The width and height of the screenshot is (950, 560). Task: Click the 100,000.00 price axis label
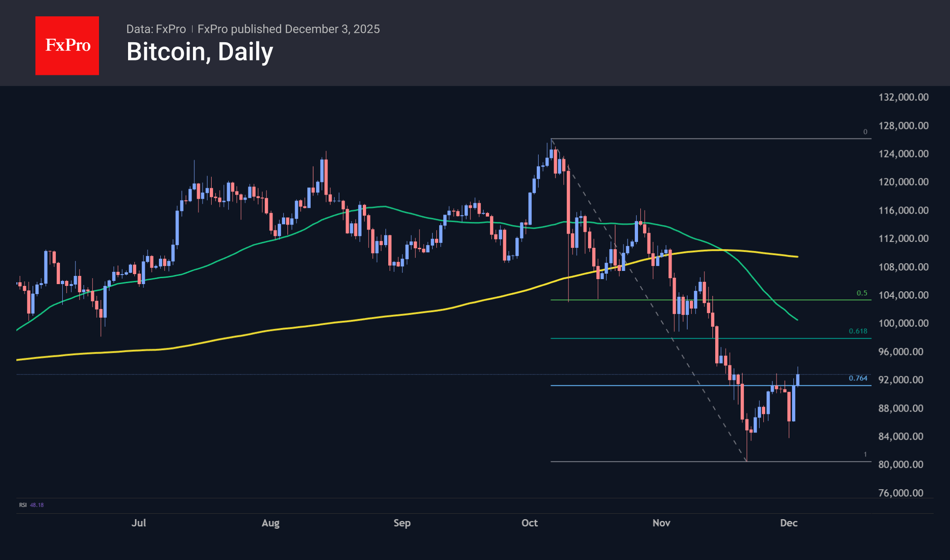tap(903, 323)
